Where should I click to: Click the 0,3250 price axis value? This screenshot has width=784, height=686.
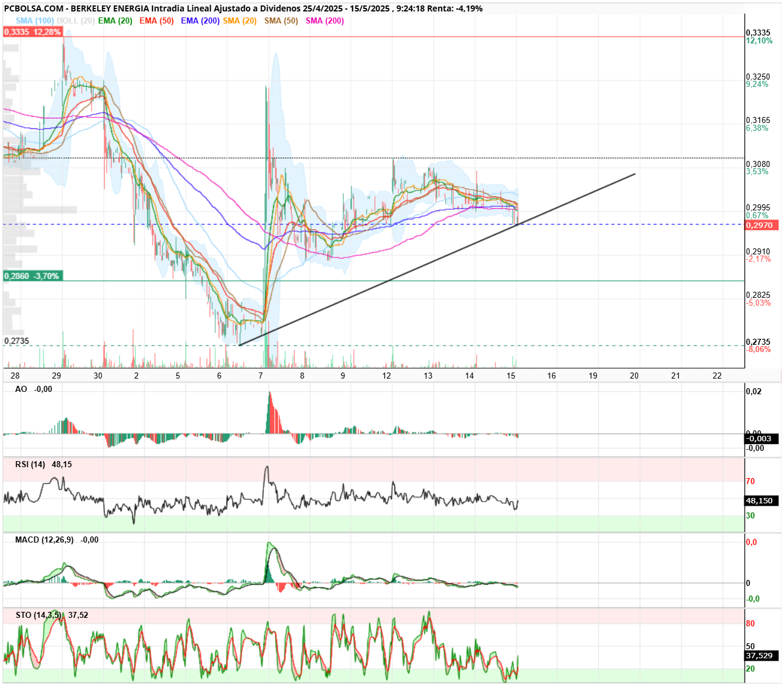[x=758, y=77]
